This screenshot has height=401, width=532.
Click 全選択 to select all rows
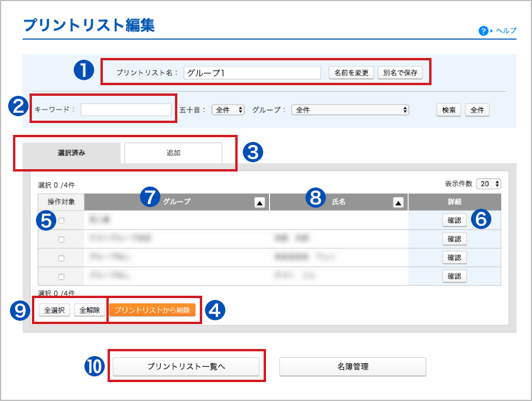[x=54, y=309]
